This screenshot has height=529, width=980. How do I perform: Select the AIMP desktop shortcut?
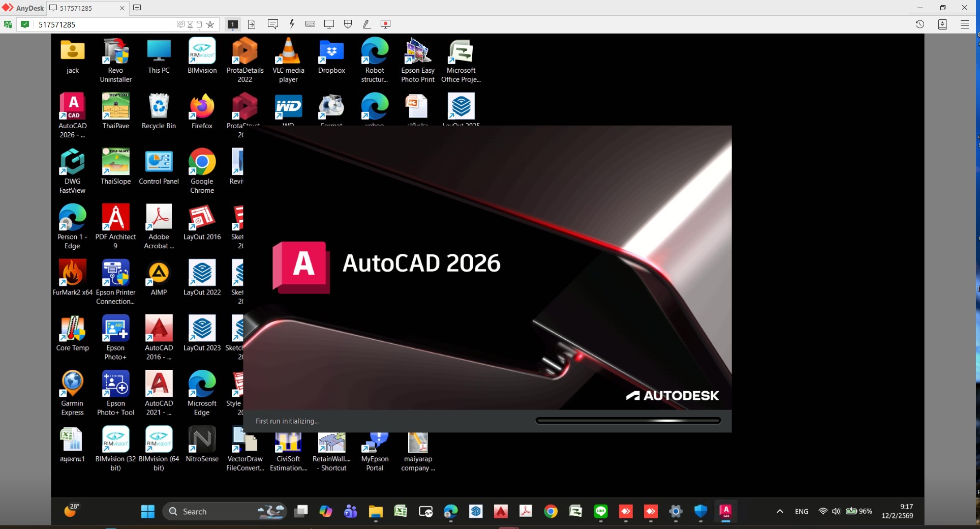click(x=159, y=278)
